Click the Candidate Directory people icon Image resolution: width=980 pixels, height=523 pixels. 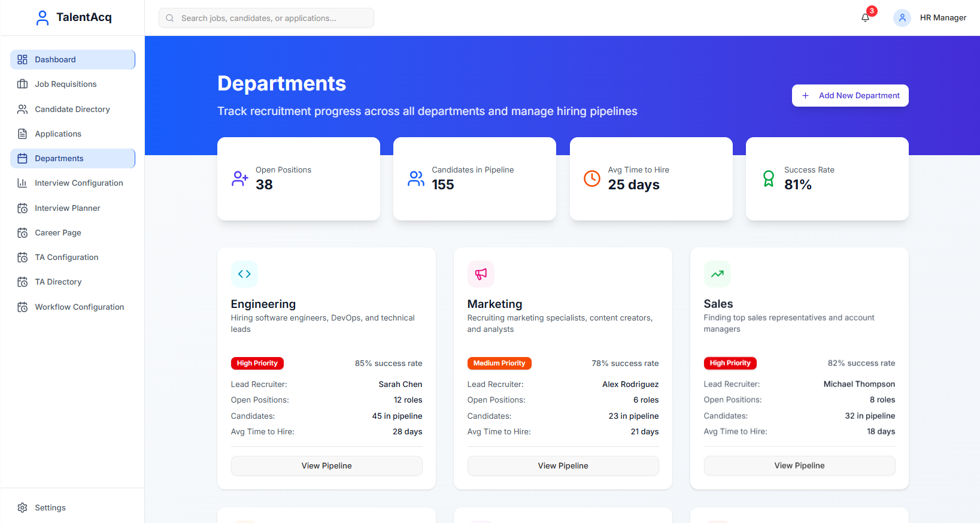tap(22, 109)
